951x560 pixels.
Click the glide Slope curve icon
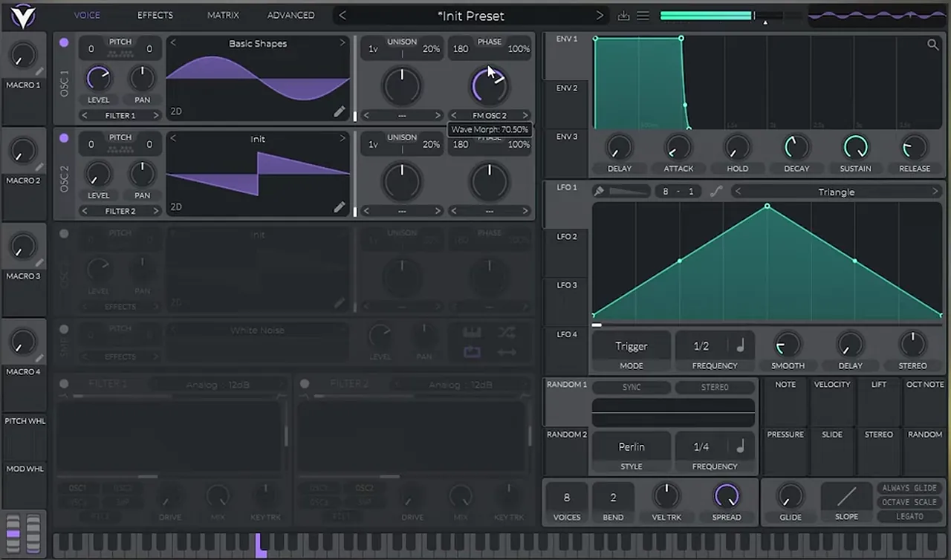[846, 496]
